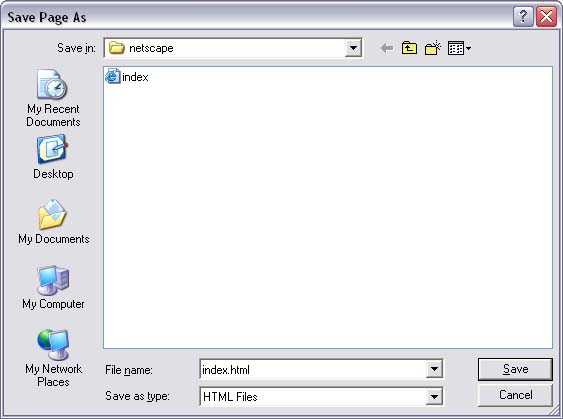Create a new folder

click(x=433, y=48)
